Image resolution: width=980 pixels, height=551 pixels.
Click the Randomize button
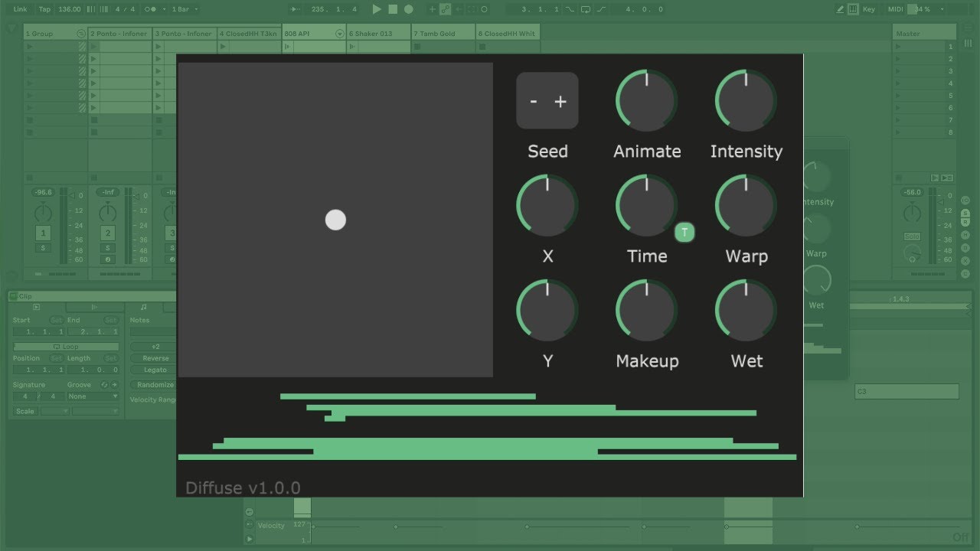tap(155, 385)
